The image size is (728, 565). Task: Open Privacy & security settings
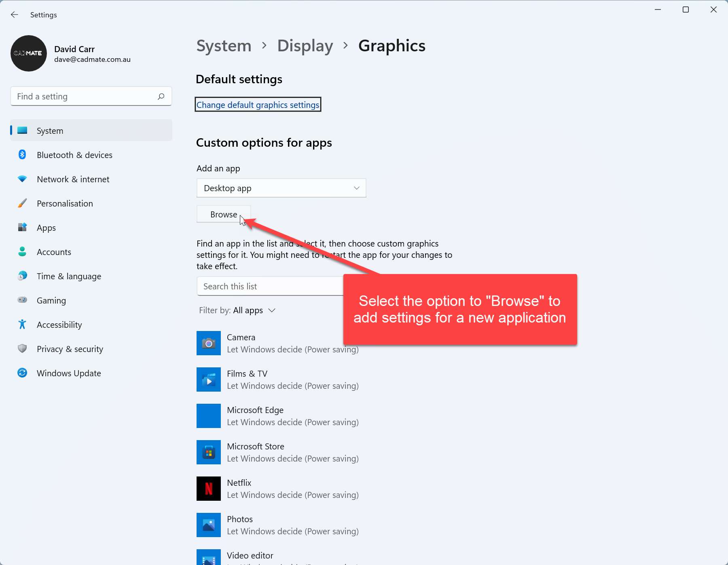coord(70,349)
